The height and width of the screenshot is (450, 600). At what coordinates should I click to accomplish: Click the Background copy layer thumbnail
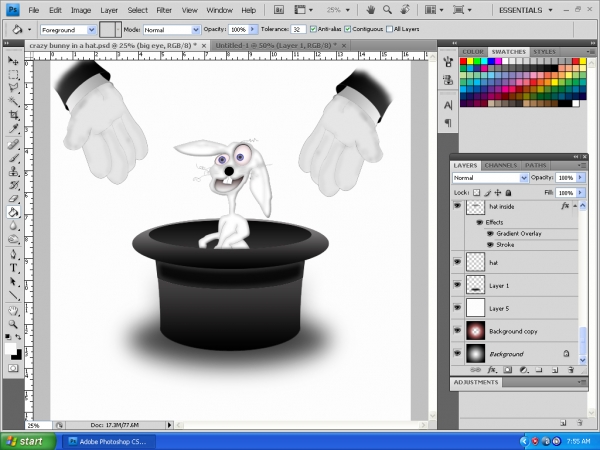(x=476, y=331)
